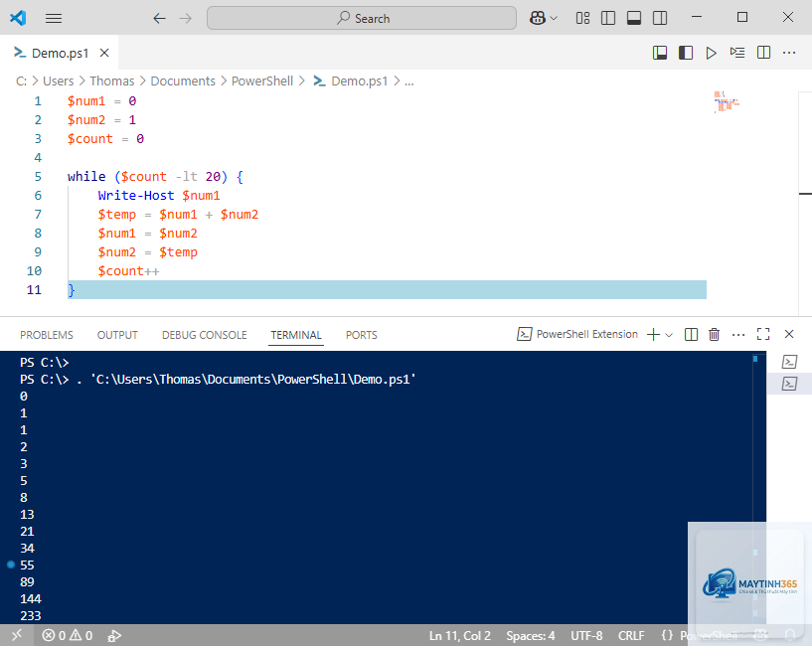Switch to the DEBUG CONSOLE tab

(205, 335)
